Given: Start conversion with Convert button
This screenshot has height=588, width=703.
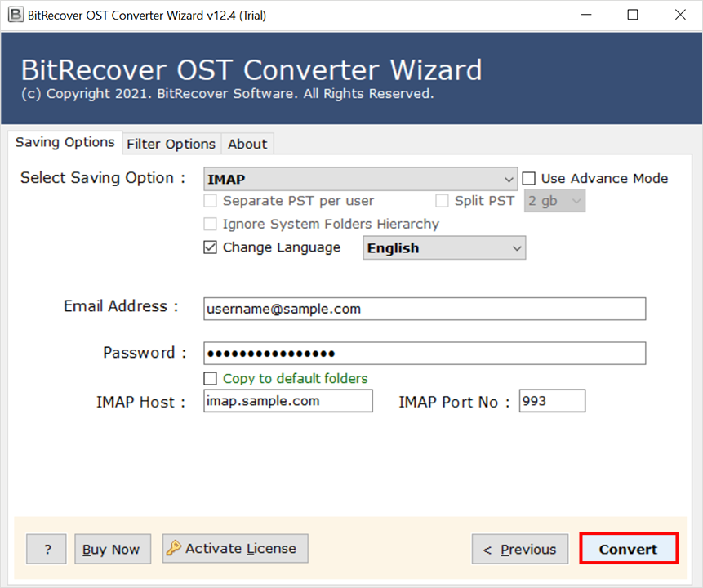Looking at the screenshot, I should [x=629, y=549].
